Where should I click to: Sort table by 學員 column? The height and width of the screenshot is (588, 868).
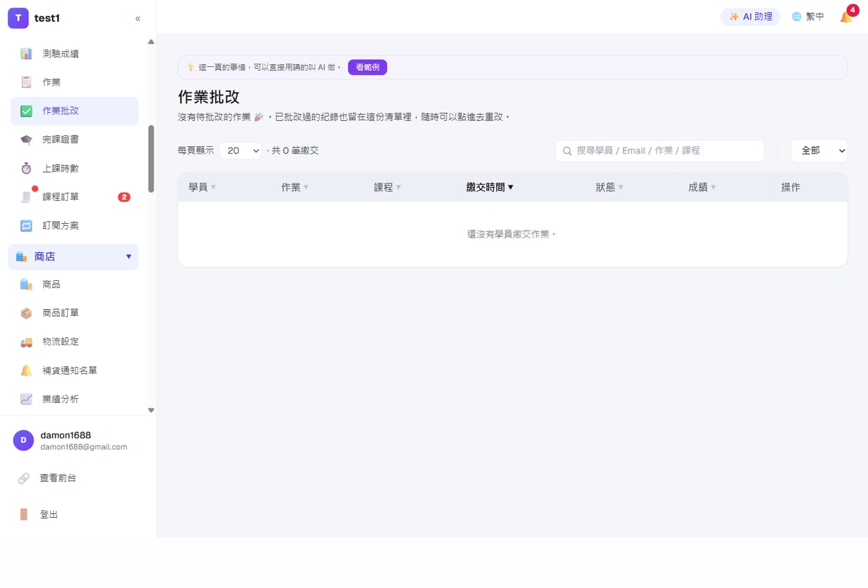[x=202, y=187]
